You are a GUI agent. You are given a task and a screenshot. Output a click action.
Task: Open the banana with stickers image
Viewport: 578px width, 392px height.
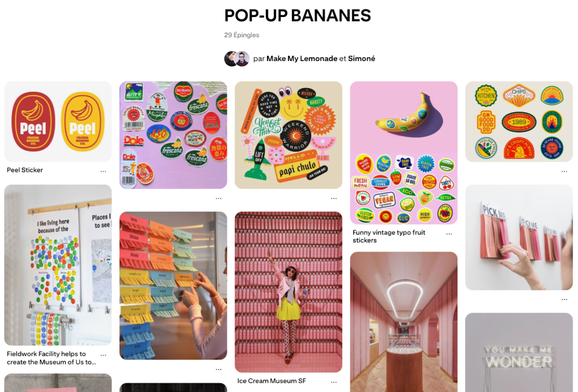pyautogui.click(x=404, y=152)
